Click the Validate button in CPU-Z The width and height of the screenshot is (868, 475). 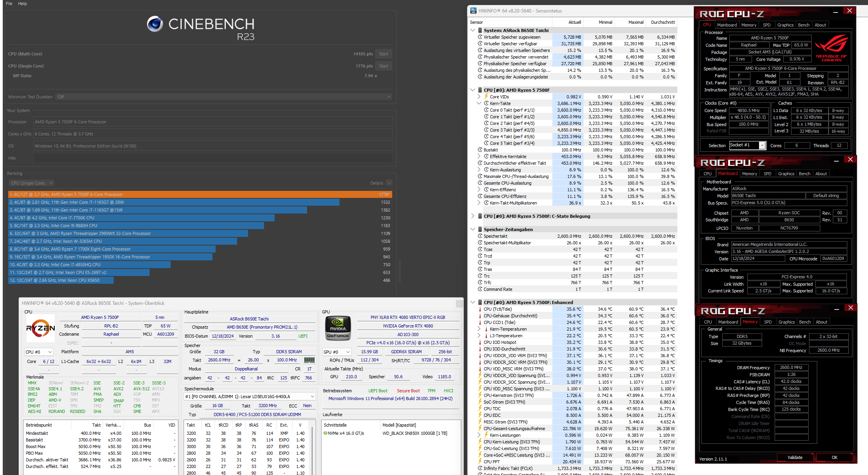pyautogui.click(x=795, y=457)
